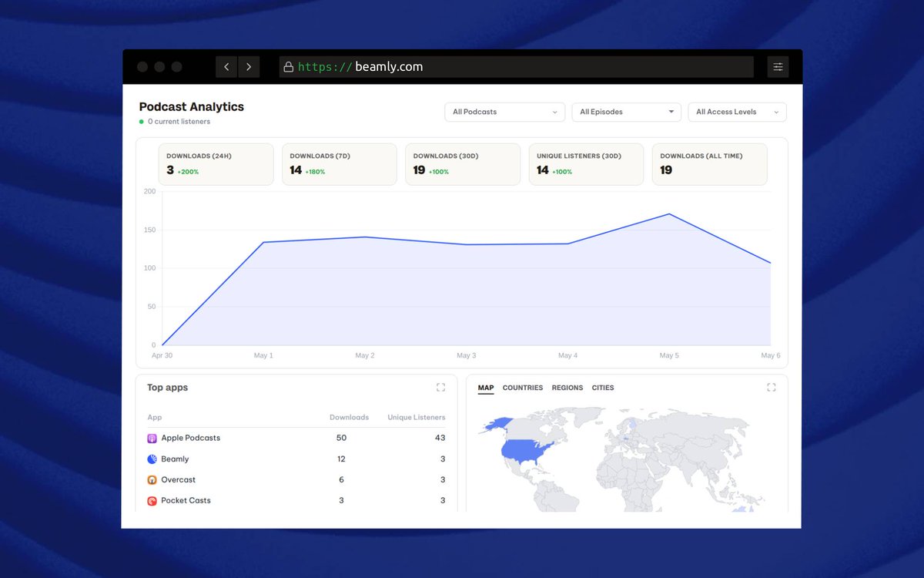Click the Overcast row name
924x578 pixels.
[179, 480]
